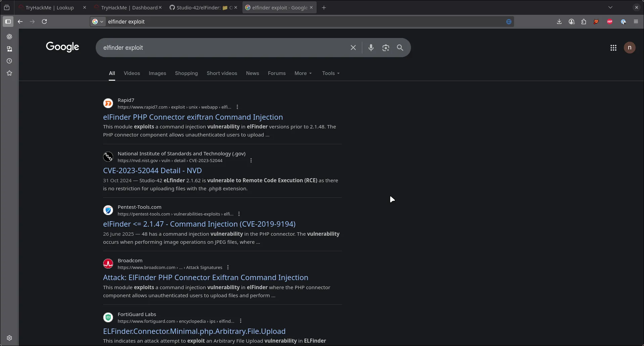Viewport: 644px width, 346px height.
Task: Click the FortiGuard Labs site favicon
Action: (x=108, y=317)
